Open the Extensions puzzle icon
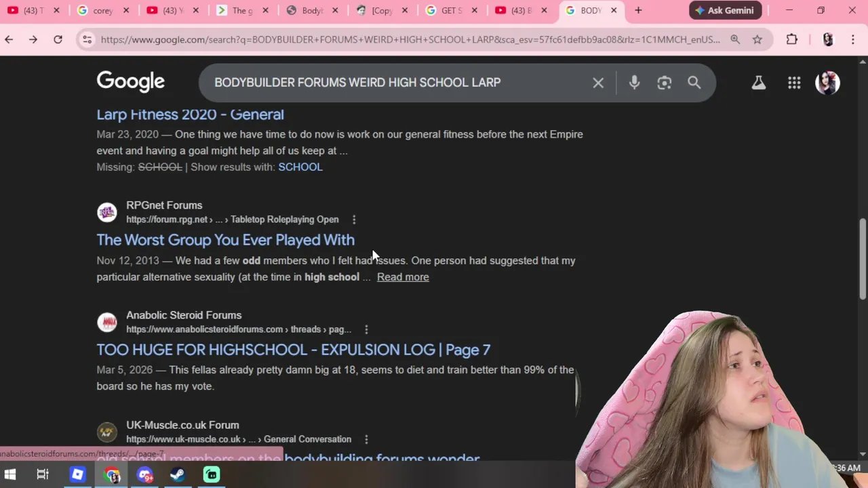 tap(791, 39)
